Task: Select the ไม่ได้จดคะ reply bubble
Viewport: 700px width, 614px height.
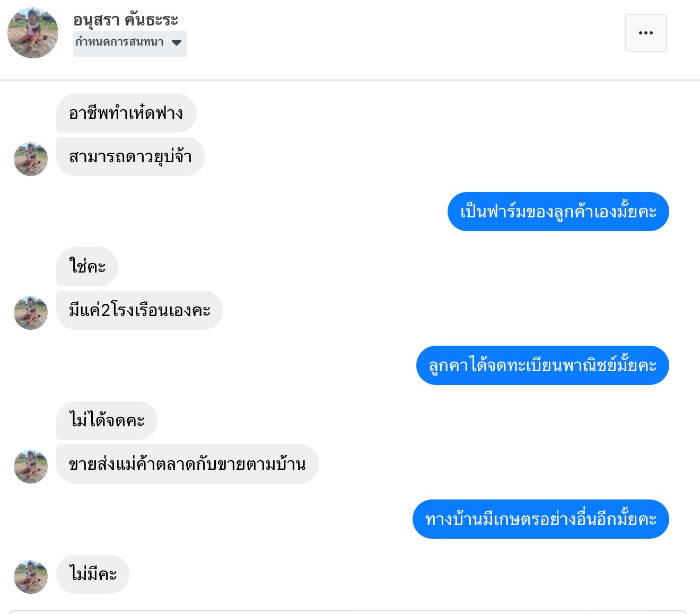Action: tap(107, 420)
